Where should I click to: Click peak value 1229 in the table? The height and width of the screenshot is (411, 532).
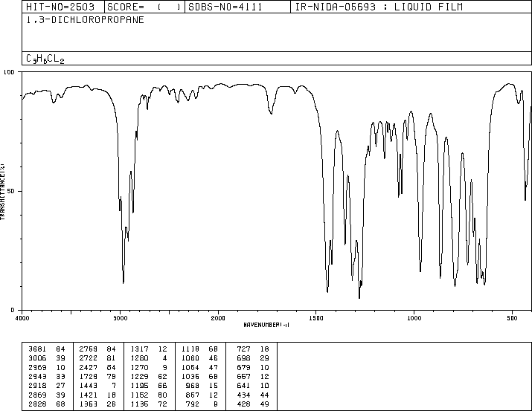(139, 376)
